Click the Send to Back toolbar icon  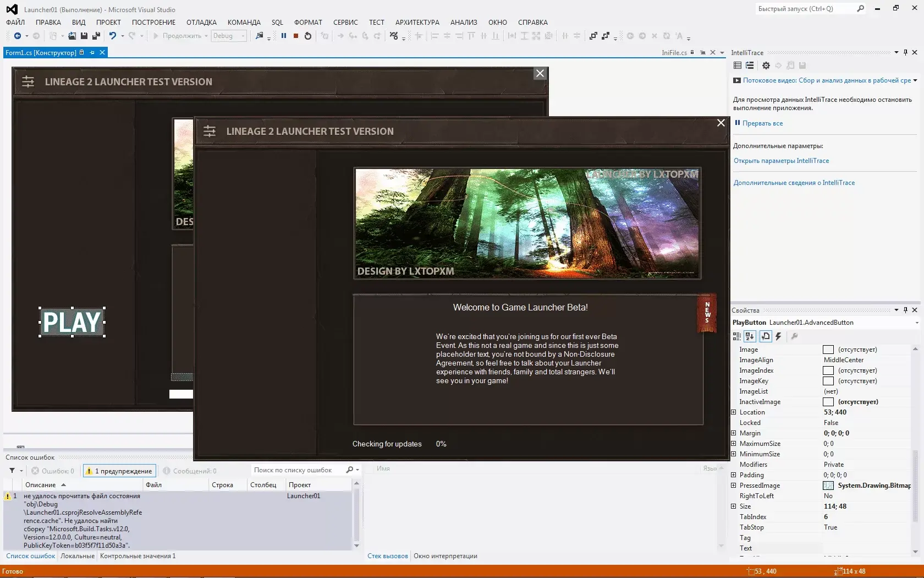605,36
